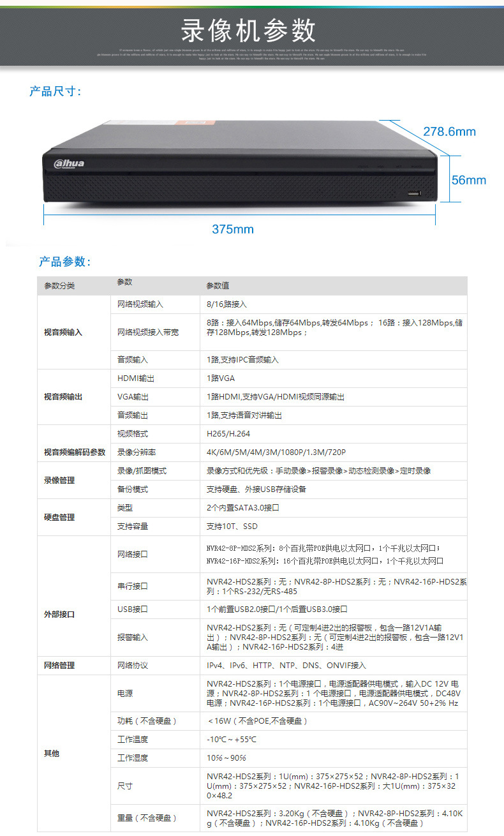504x836 pixels.
Task: Click the 1路VGA value
Action: (221, 378)
